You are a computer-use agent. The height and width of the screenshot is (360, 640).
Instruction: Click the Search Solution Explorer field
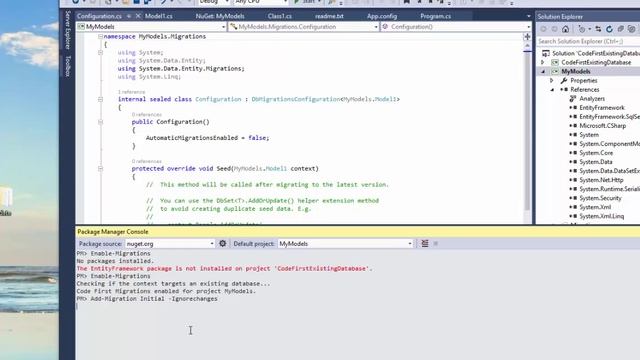588,41
